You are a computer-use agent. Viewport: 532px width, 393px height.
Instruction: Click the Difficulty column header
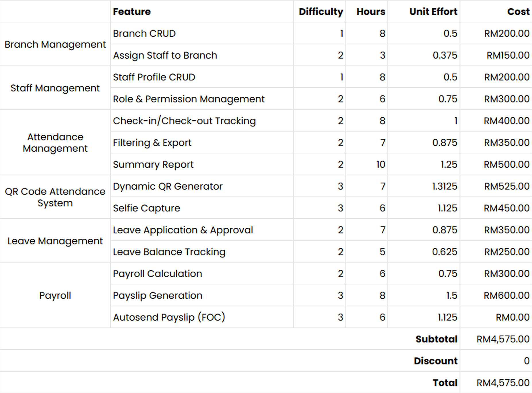click(x=321, y=11)
